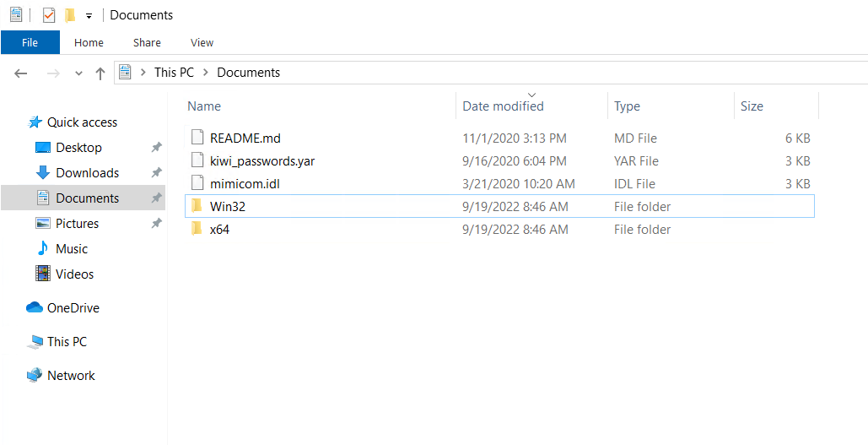Screen dimensions: 868x445
Task: Select the x64 folder
Action: click(x=220, y=230)
